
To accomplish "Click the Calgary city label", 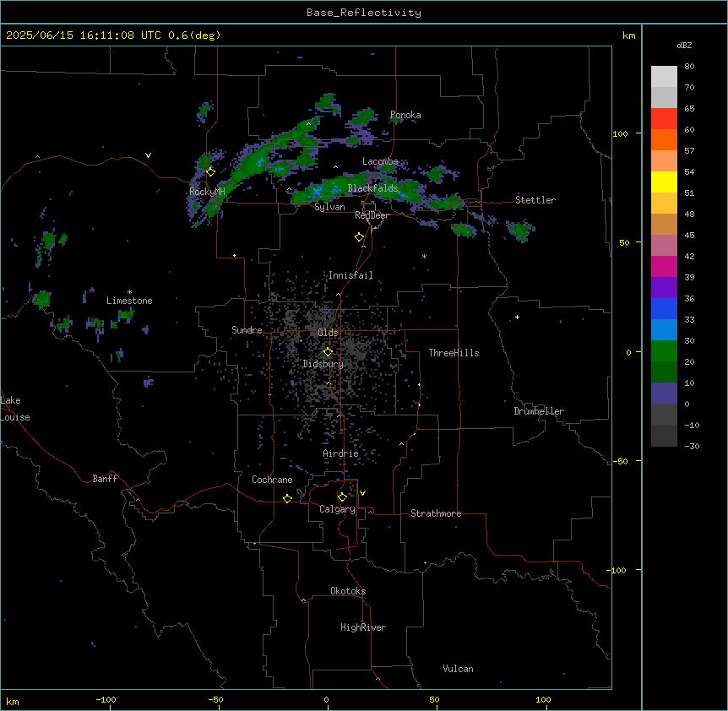I will (x=337, y=509).
